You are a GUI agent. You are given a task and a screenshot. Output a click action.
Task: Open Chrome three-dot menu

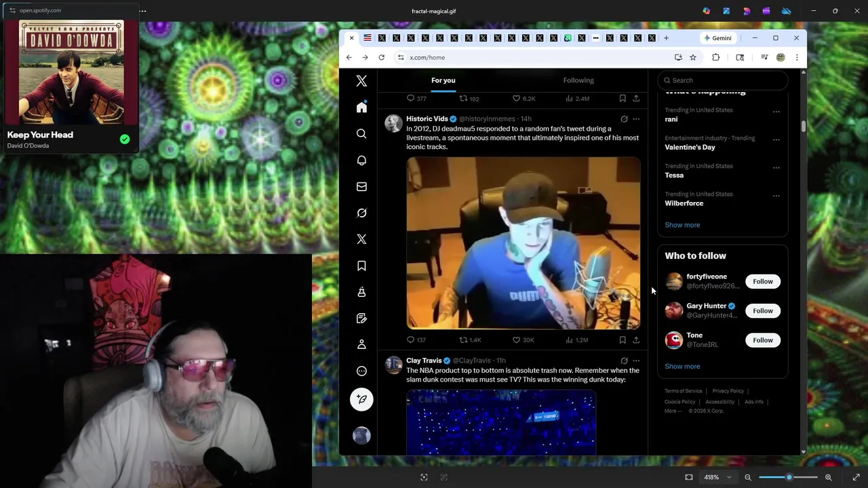pos(797,58)
